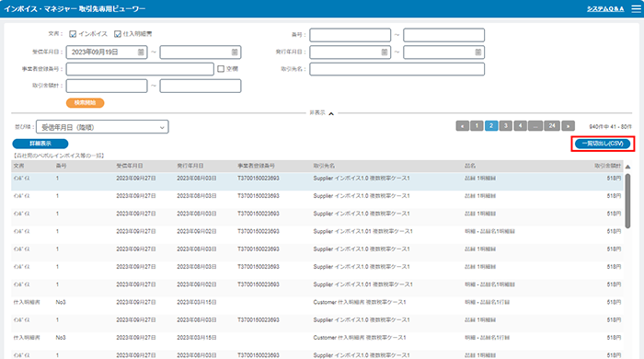Click first 2023年03月15日 issue date cell
This screenshot has height=359, width=644.
point(197,302)
